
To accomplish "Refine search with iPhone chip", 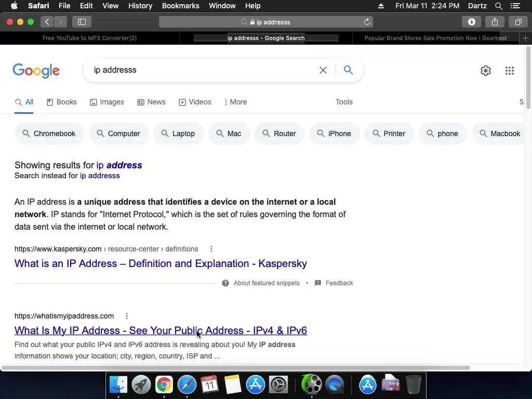I will 334,134.
